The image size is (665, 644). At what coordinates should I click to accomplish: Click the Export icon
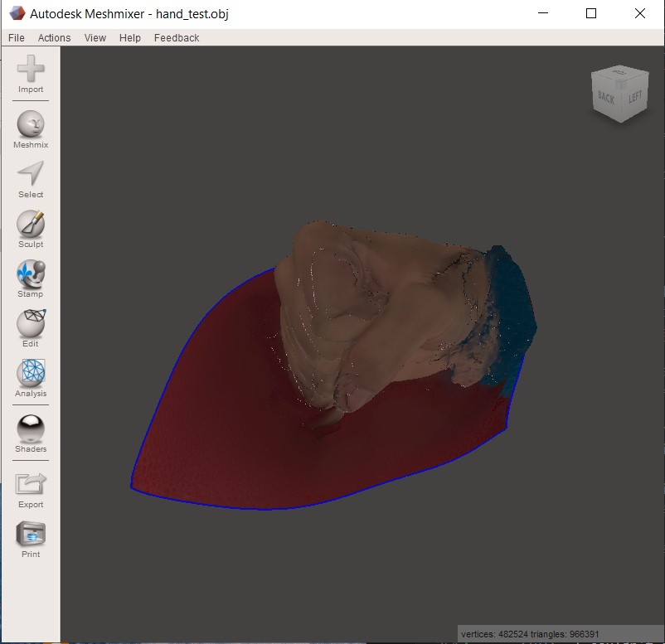31,484
